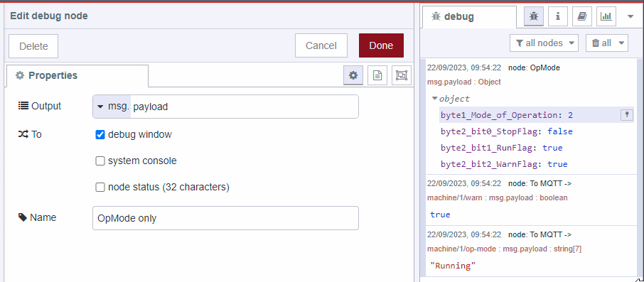Image resolution: width=644 pixels, height=282 pixels.
Task: Open the msg. output type dropdown
Action: pos(112,107)
